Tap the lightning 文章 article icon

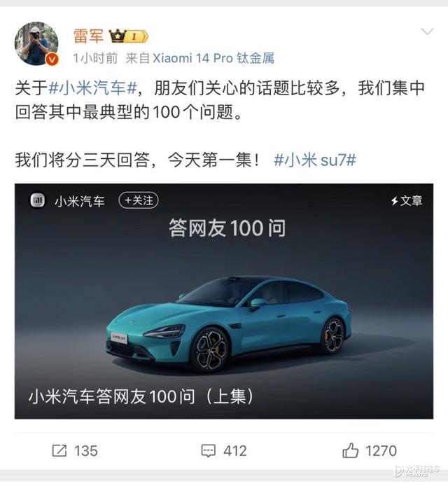(x=407, y=200)
